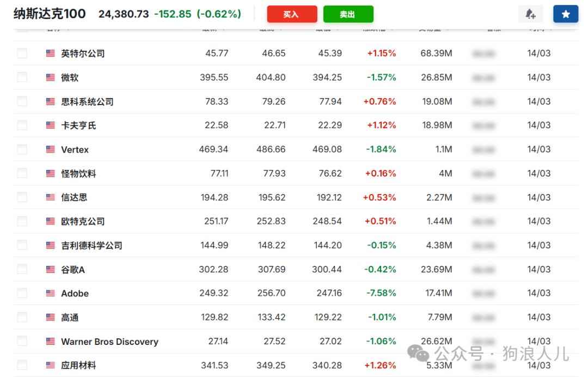Click 英特尔公司 volume 68.39M
Viewport: 588px width, 377px height.
(436, 53)
